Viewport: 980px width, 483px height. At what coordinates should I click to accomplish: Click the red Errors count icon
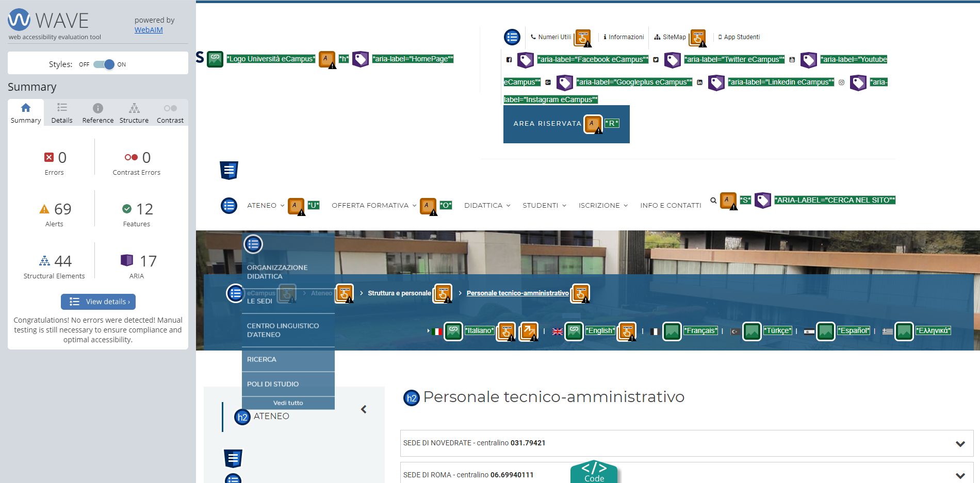pos(49,157)
